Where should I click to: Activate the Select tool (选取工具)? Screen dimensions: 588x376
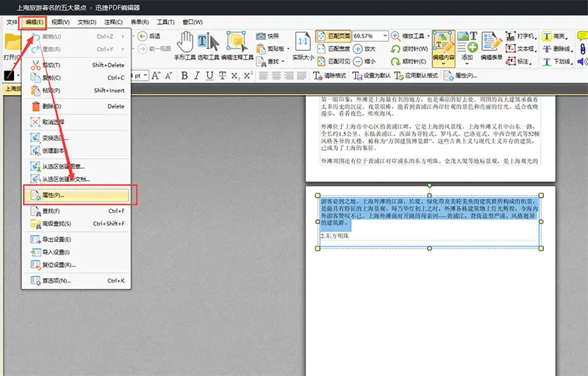click(208, 46)
